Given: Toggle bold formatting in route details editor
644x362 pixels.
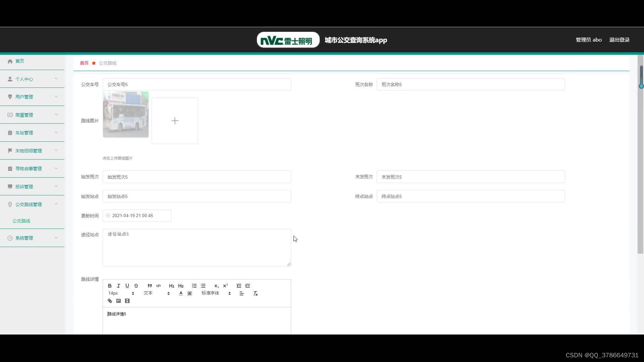Looking at the screenshot, I should click(x=110, y=286).
